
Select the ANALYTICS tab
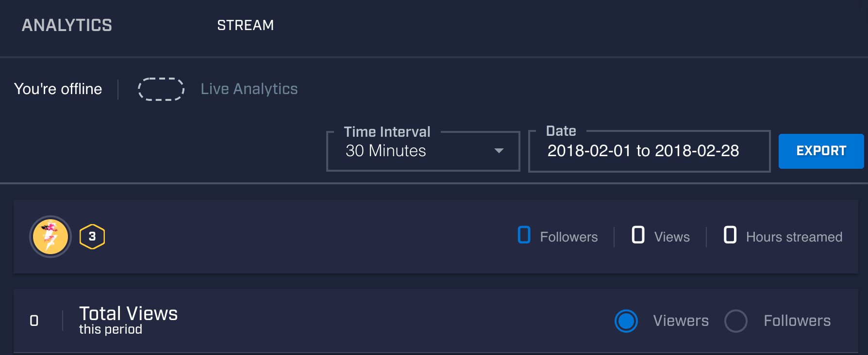click(67, 25)
